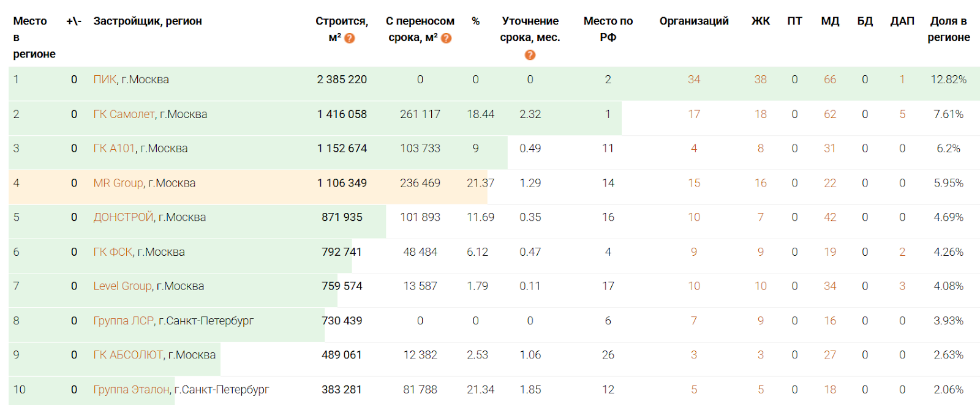Click МД count 22 in MR Group row
Image resolution: width=980 pixels, height=405 pixels.
(830, 183)
